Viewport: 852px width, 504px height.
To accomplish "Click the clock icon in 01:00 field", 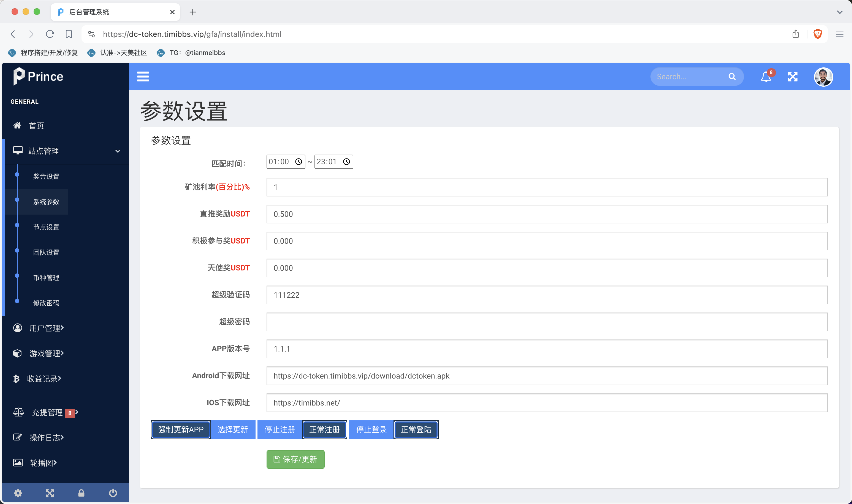I will pyautogui.click(x=299, y=162).
